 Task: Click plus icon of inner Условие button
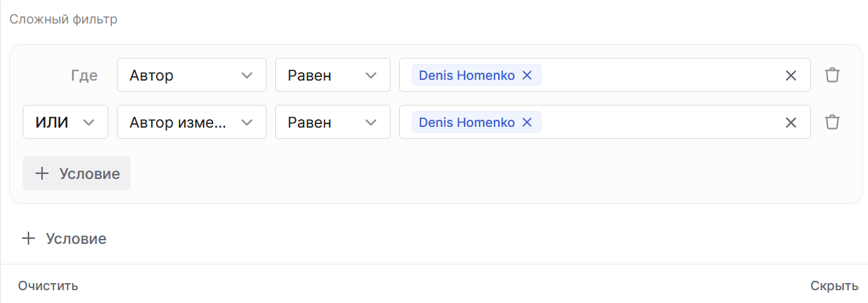[x=43, y=173]
